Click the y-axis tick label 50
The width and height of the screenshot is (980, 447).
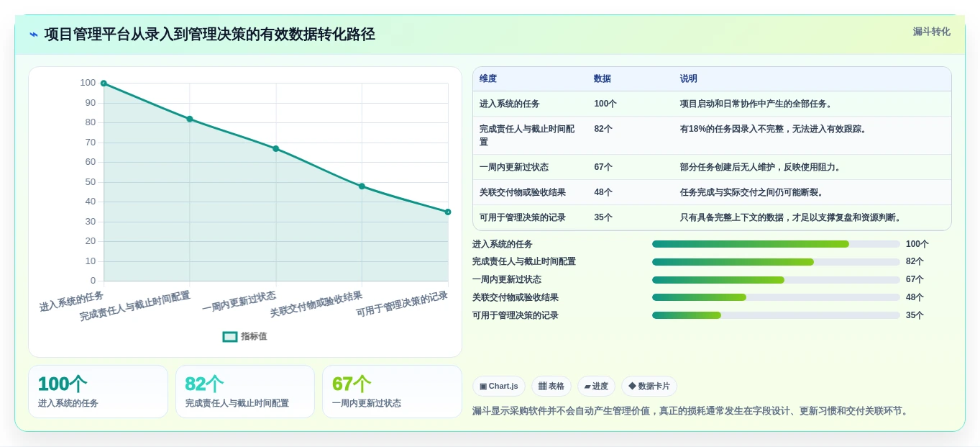point(90,182)
